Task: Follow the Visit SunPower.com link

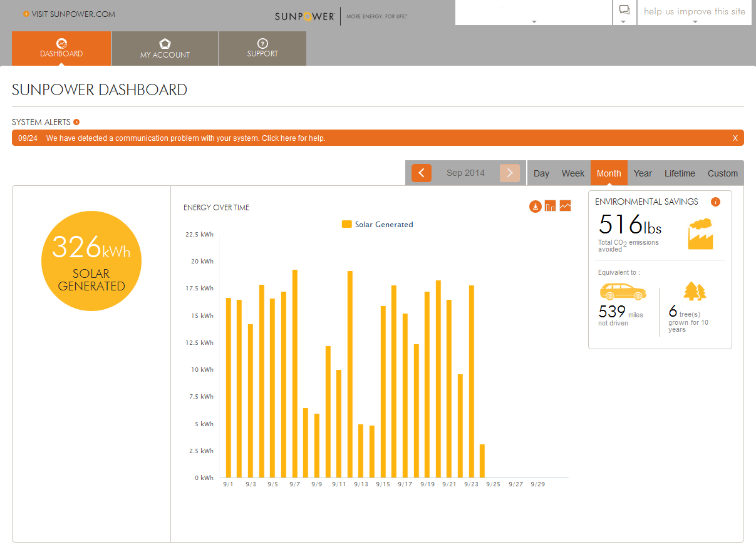Action: [x=69, y=14]
